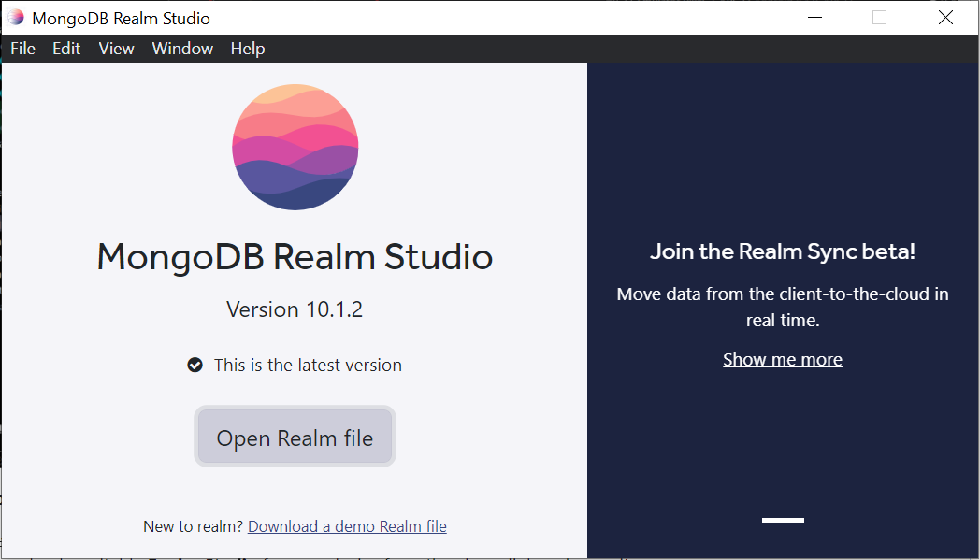Minimize the Realm Studio window

[x=814, y=18]
